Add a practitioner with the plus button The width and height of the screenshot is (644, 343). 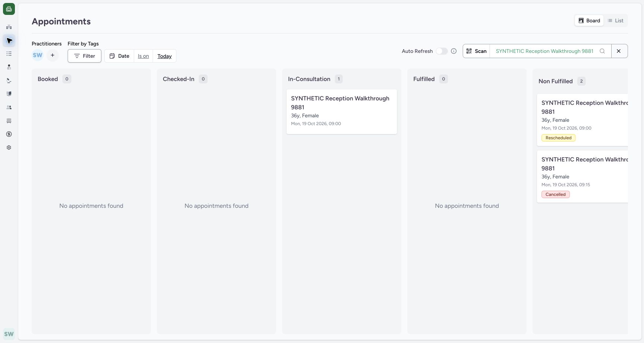tap(53, 55)
